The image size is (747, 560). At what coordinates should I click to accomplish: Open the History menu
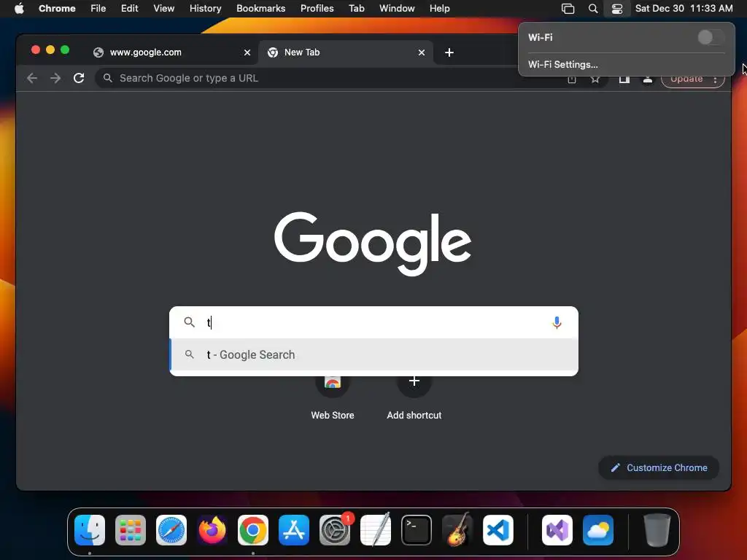(205, 9)
